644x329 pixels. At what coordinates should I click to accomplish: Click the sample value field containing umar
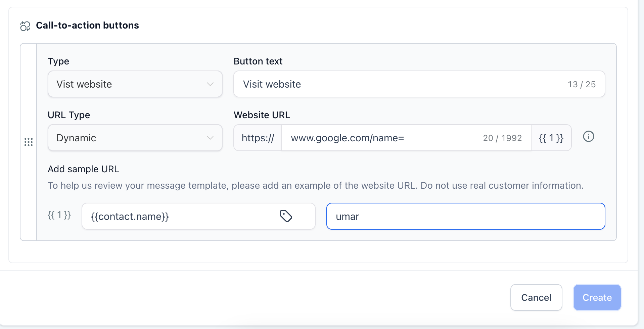(466, 216)
